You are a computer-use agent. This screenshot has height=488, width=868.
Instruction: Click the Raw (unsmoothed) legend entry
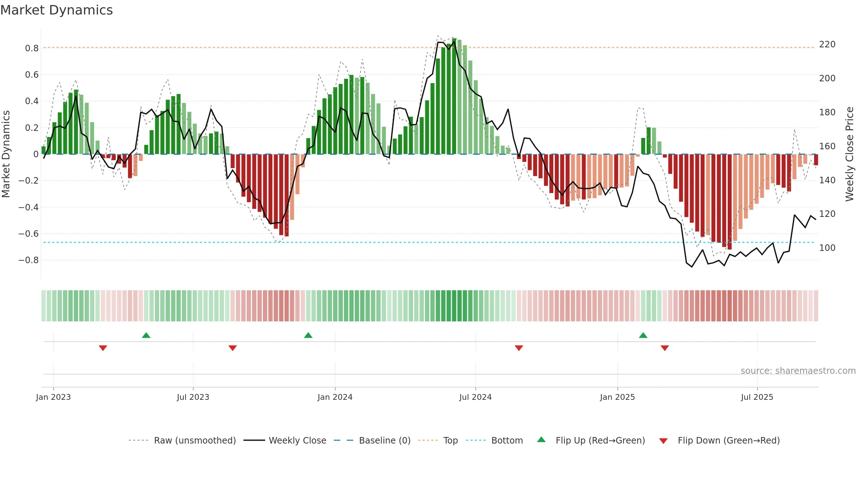pos(182,440)
